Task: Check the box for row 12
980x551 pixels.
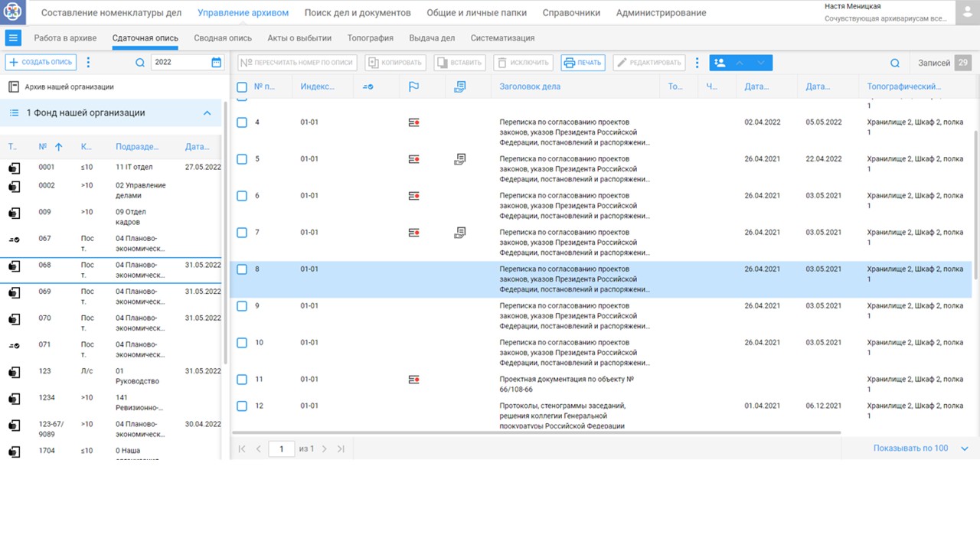Action: click(242, 406)
